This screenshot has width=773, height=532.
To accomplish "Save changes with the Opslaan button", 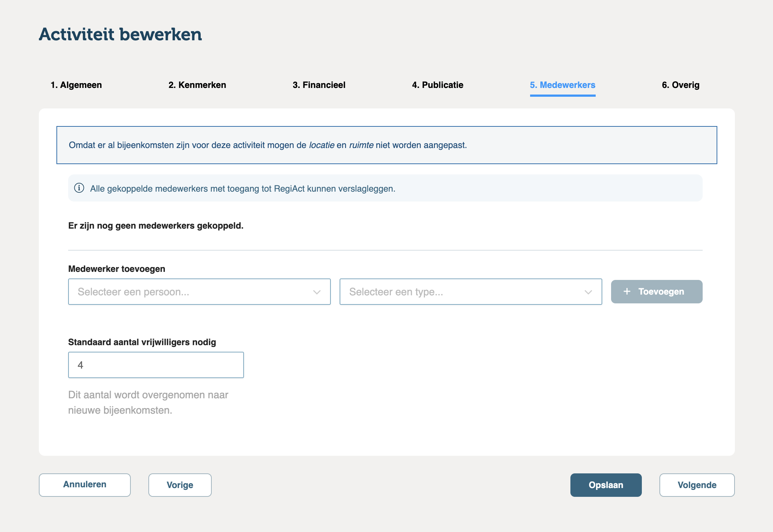I will (606, 485).
